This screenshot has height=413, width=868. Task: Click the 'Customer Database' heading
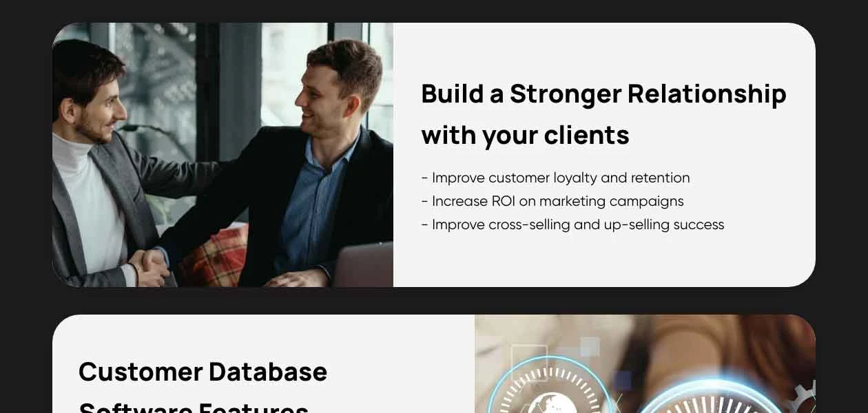203,372
